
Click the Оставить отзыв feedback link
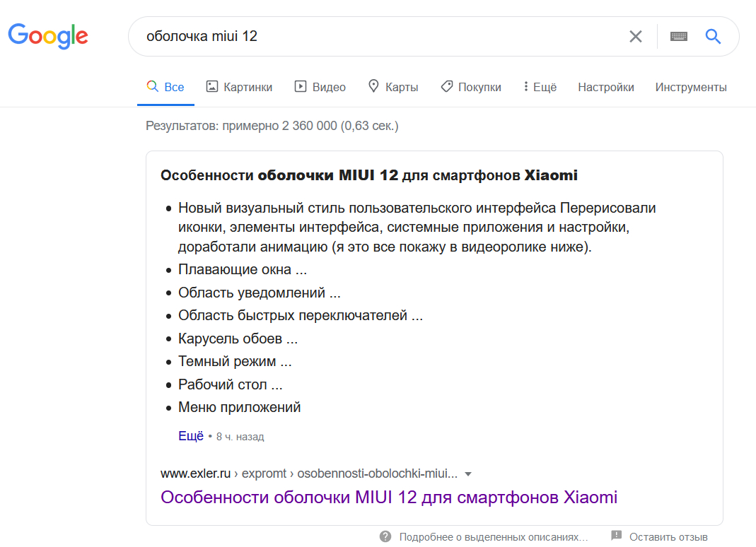click(668, 536)
